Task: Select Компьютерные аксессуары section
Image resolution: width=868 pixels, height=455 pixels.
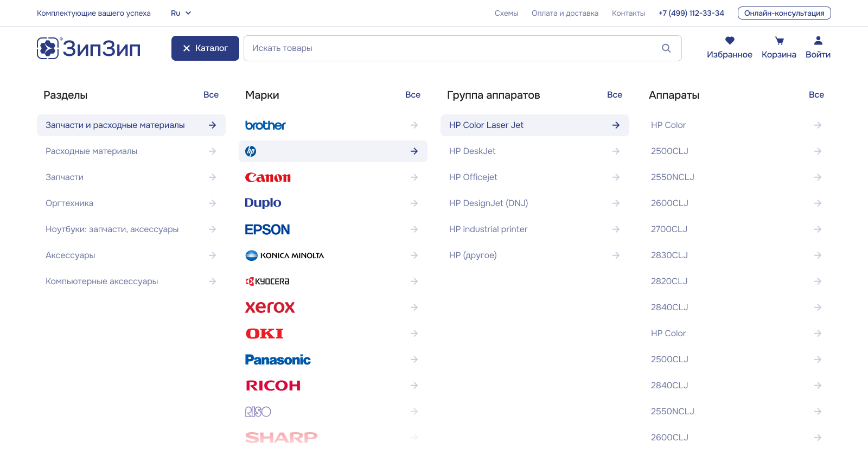Action: point(131,281)
